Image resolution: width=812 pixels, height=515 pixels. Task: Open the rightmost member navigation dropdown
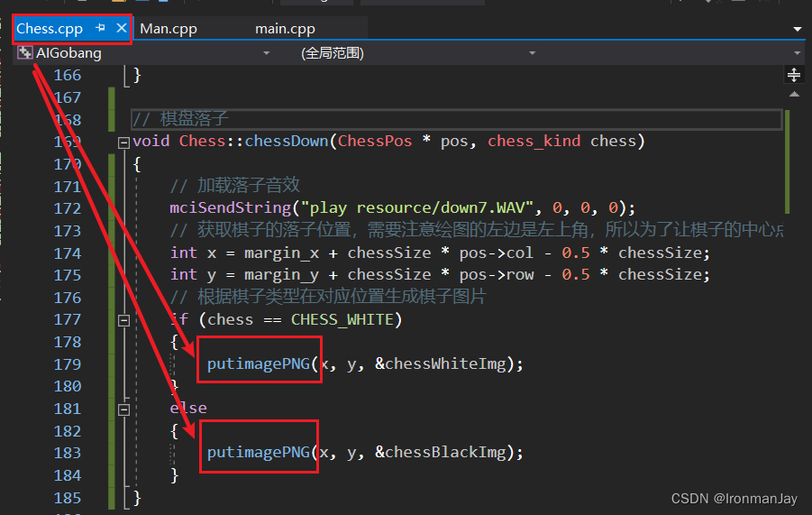click(798, 53)
